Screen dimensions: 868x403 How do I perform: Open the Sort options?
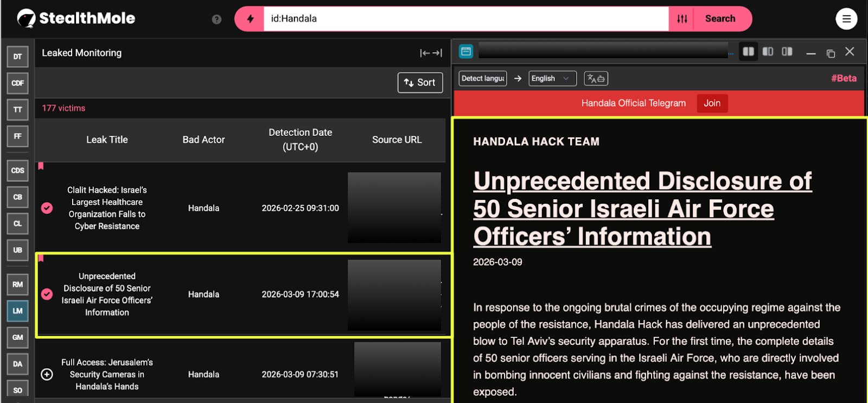[x=420, y=83]
